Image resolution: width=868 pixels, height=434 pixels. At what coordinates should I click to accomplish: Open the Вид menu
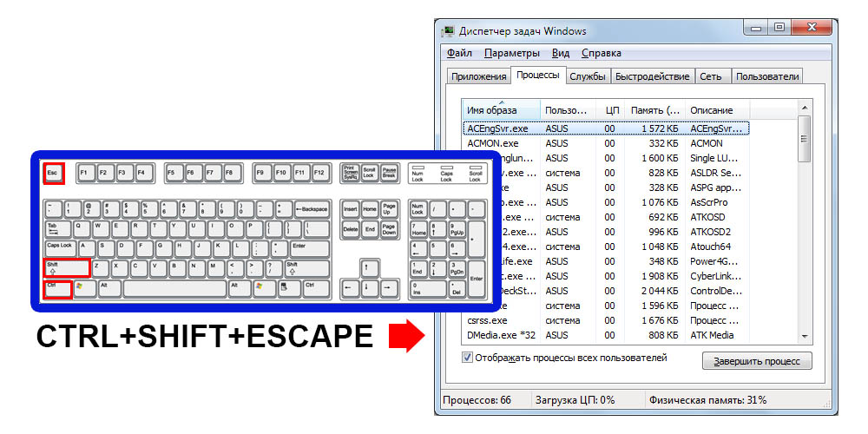[561, 54]
